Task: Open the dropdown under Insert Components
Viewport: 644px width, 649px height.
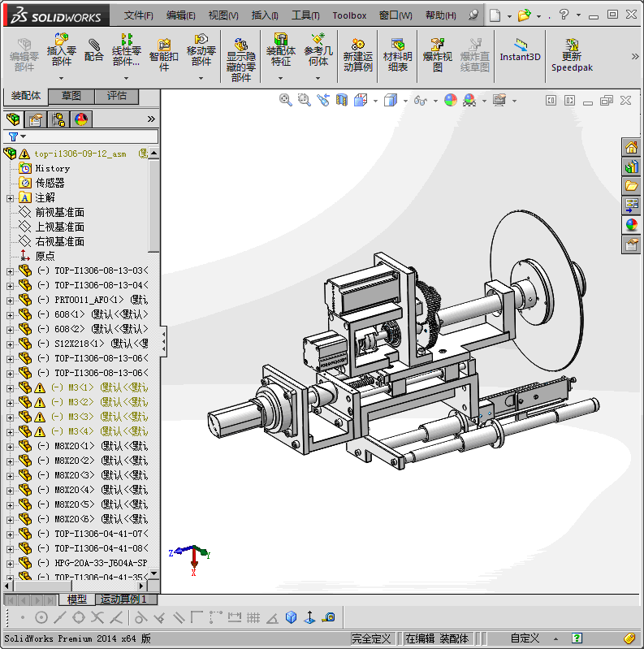Action: tap(61, 78)
